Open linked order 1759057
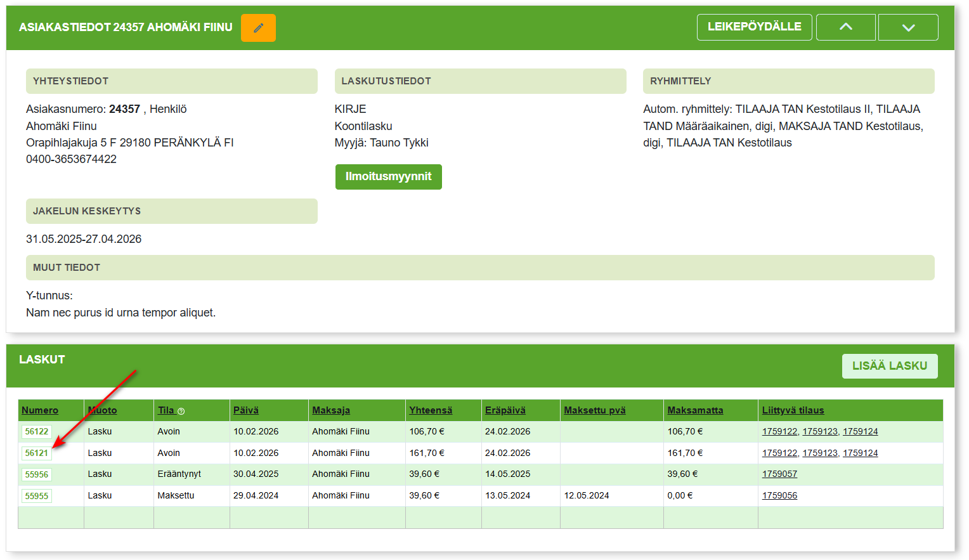 pyautogui.click(x=779, y=474)
